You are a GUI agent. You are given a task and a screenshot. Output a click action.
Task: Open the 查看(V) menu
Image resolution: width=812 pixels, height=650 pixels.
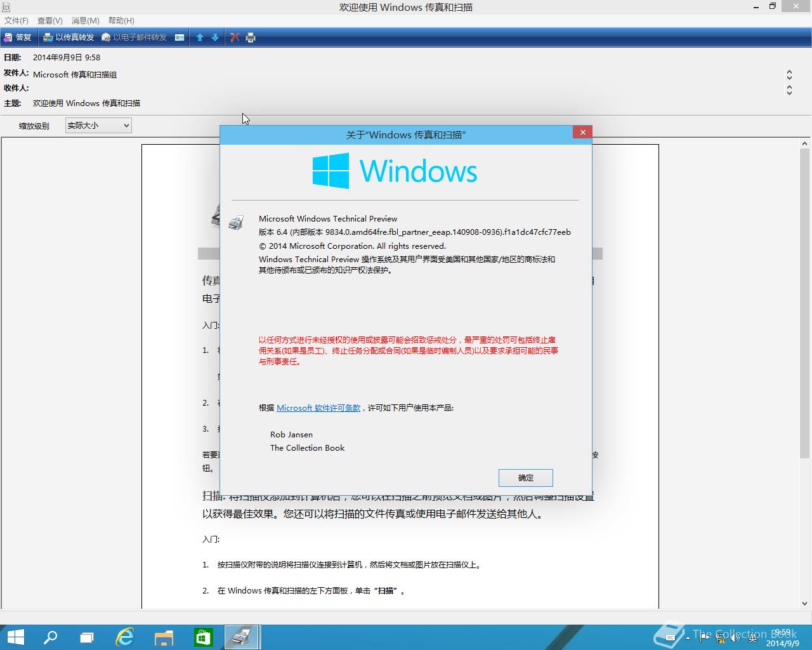(x=50, y=20)
